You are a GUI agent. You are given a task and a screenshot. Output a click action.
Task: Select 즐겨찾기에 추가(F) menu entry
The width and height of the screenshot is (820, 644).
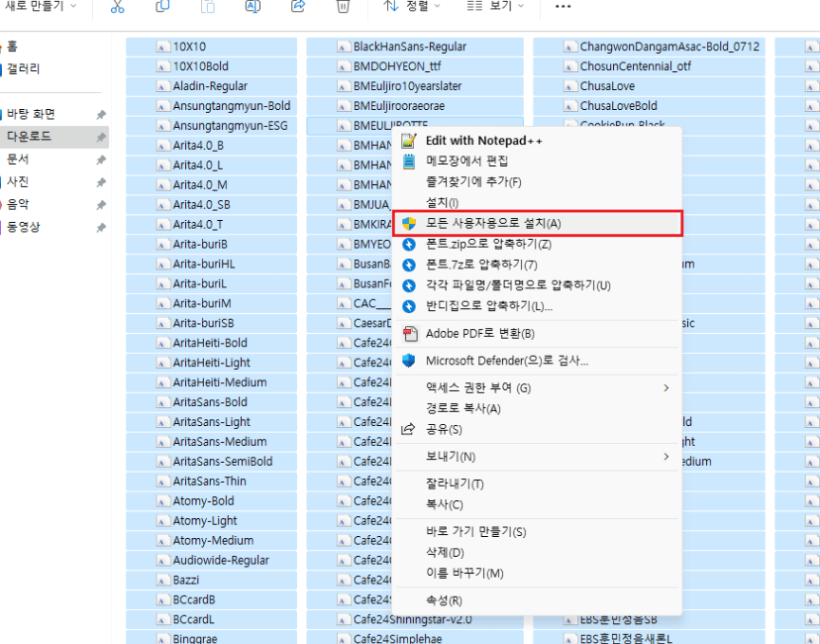pos(537,182)
